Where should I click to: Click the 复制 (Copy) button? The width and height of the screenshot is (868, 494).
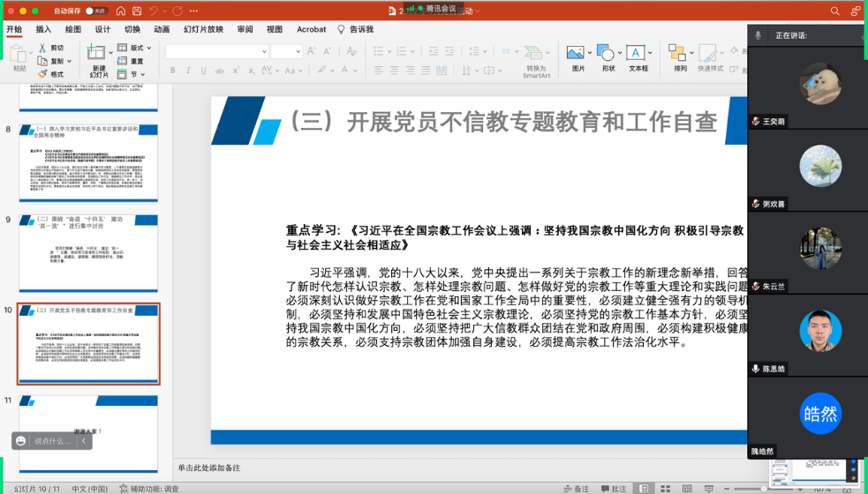coord(49,61)
